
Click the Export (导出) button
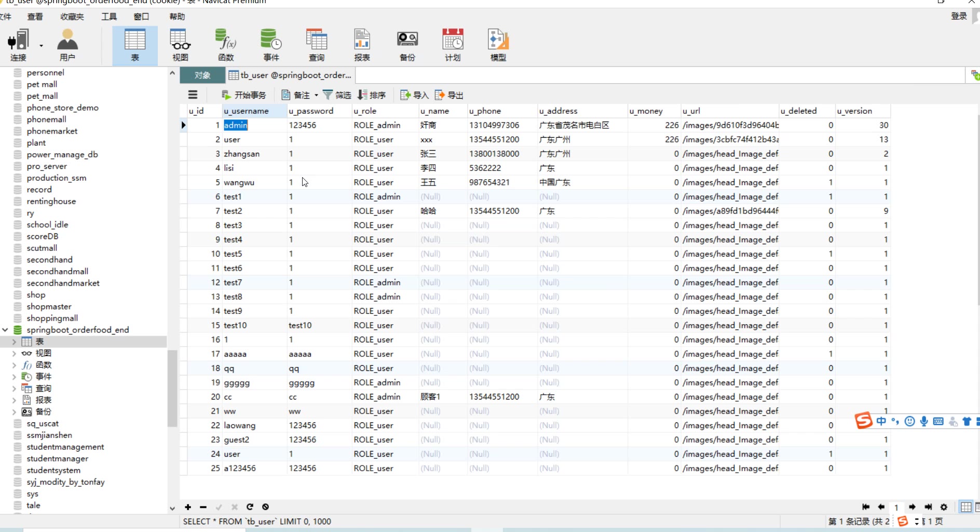[x=449, y=95]
